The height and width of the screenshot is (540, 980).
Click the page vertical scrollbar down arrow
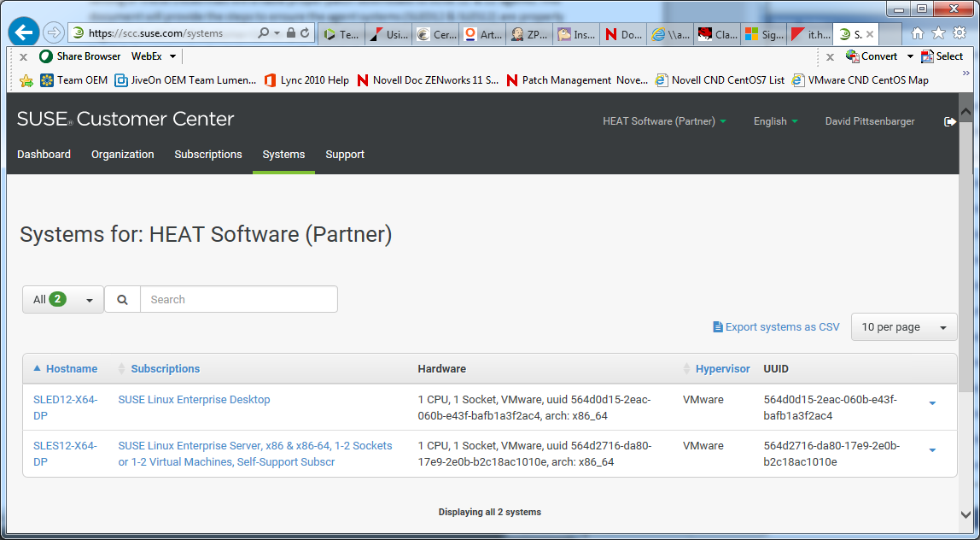pos(965,514)
